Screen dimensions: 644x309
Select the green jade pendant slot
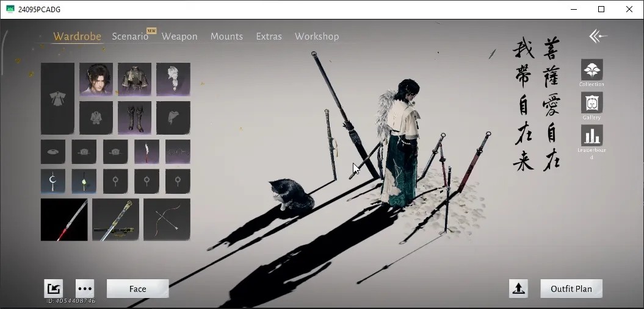coord(84,181)
